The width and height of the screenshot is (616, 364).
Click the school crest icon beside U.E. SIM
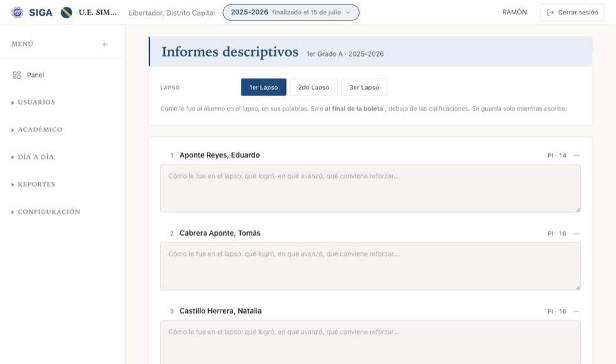(67, 13)
